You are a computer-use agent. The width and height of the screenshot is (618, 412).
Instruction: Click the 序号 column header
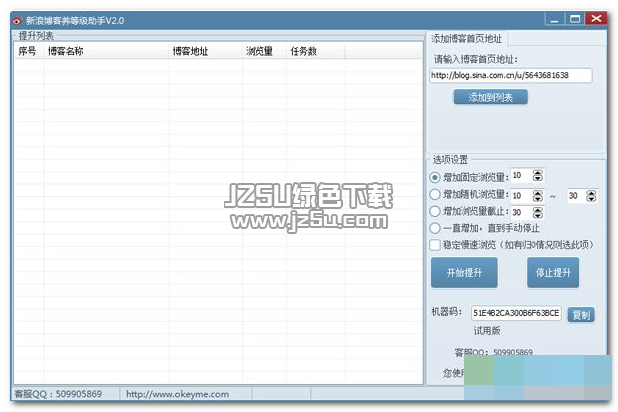(x=29, y=51)
